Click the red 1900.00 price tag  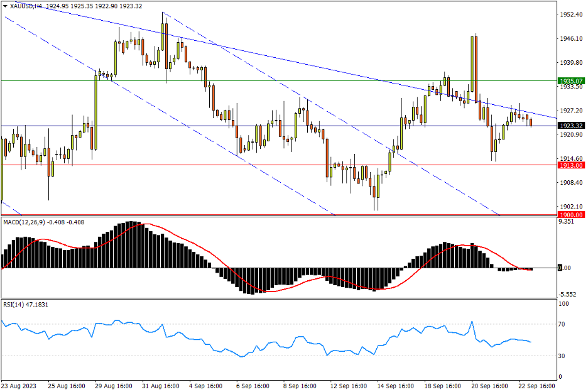point(571,214)
